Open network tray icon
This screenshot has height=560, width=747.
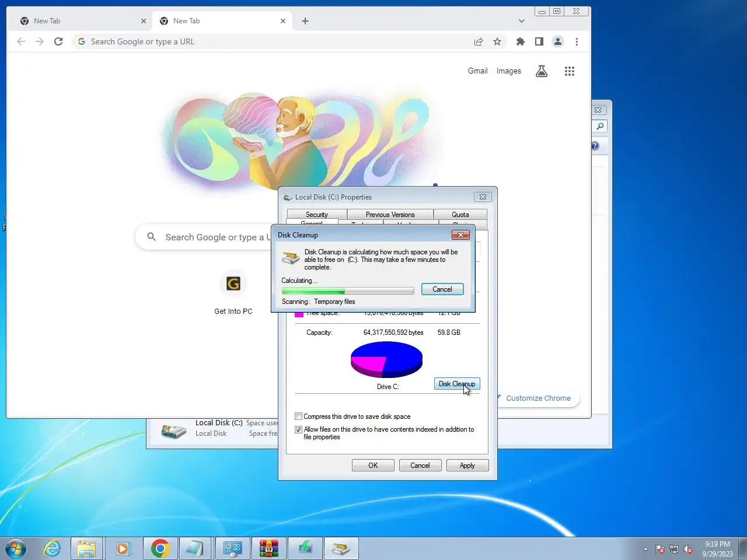click(674, 549)
